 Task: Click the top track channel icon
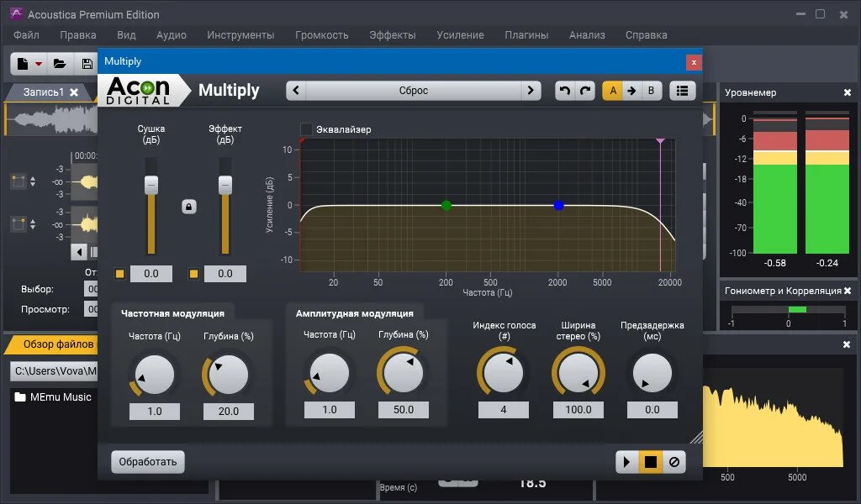pyautogui.click(x=18, y=181)
